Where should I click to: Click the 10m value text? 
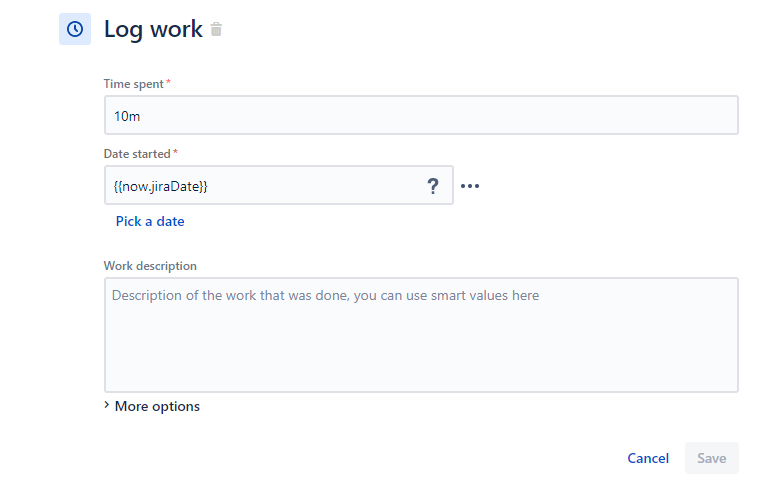coord(127,116)
